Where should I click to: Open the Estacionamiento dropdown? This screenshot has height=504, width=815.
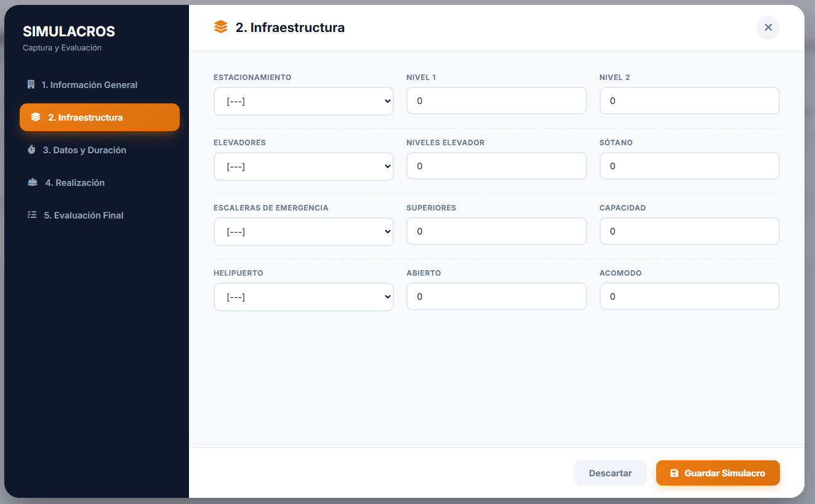click(303, 101)
